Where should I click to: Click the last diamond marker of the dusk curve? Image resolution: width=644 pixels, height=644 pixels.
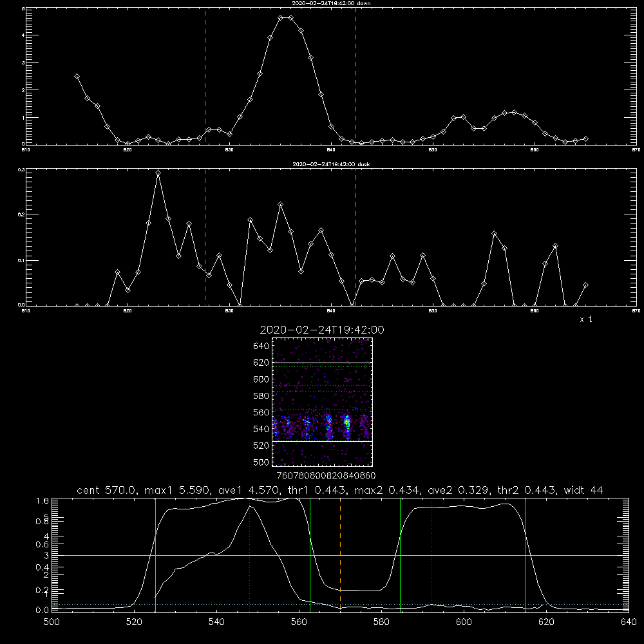pos(585,285)
